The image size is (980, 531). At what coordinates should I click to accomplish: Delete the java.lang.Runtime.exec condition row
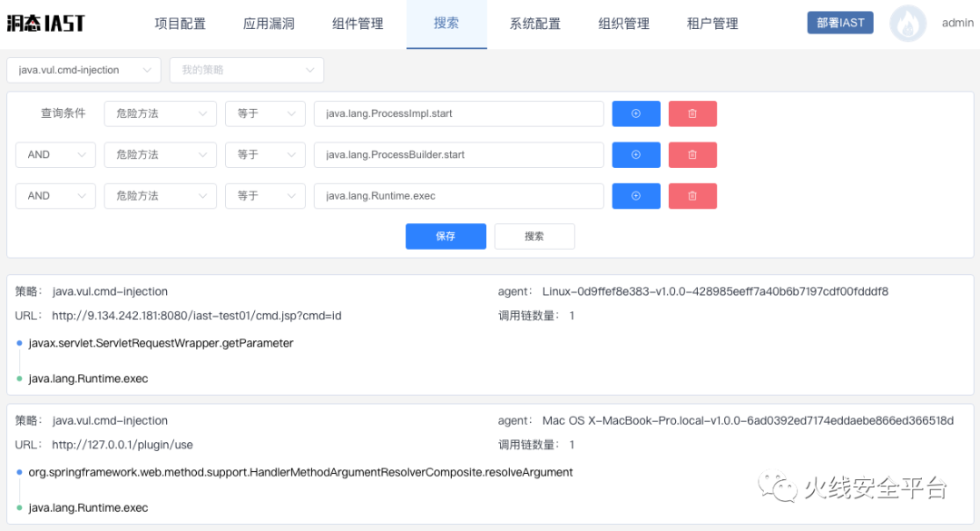click(x=692, y=196)
